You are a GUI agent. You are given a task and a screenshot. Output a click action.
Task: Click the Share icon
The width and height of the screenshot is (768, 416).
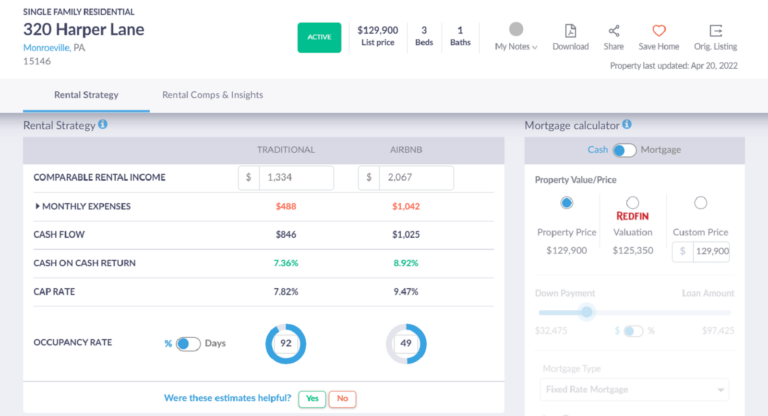pos(613,31)
